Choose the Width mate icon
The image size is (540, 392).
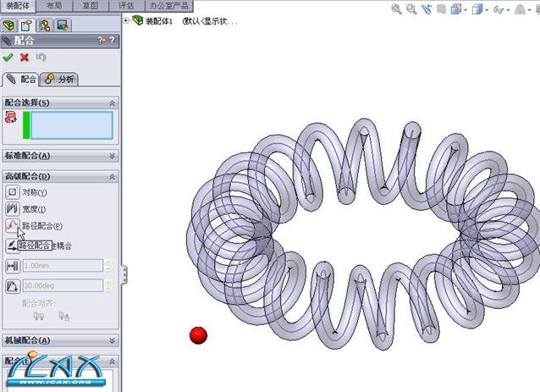click(13, 209)
